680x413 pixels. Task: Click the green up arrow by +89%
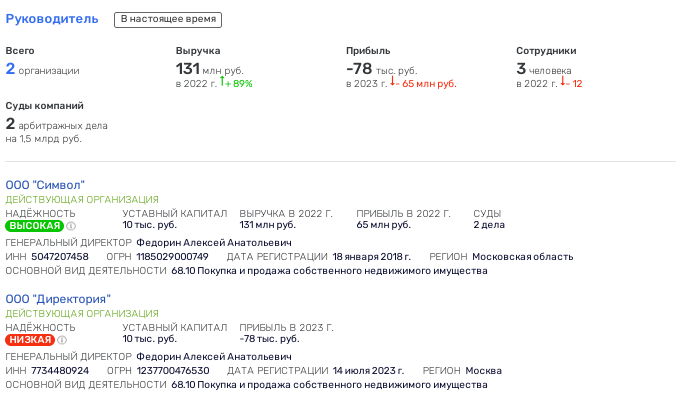pos(222,81)
